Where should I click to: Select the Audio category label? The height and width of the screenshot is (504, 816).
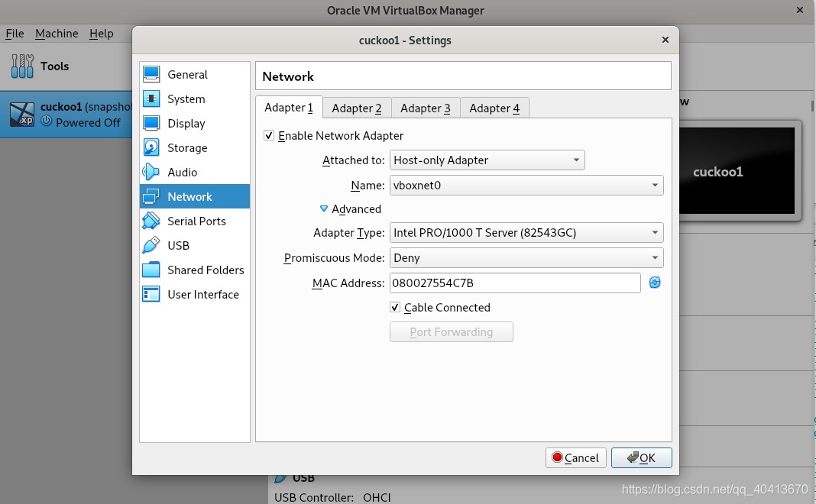coord(182,172)
